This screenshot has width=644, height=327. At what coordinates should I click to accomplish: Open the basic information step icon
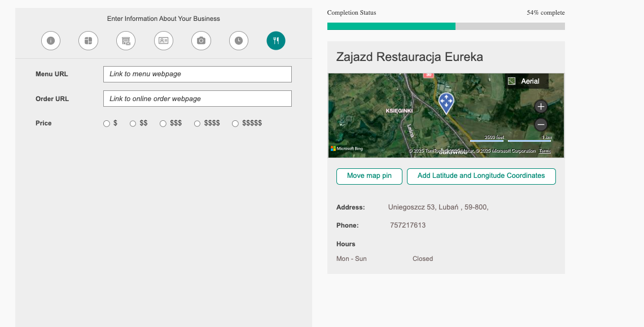click(51, 41)
